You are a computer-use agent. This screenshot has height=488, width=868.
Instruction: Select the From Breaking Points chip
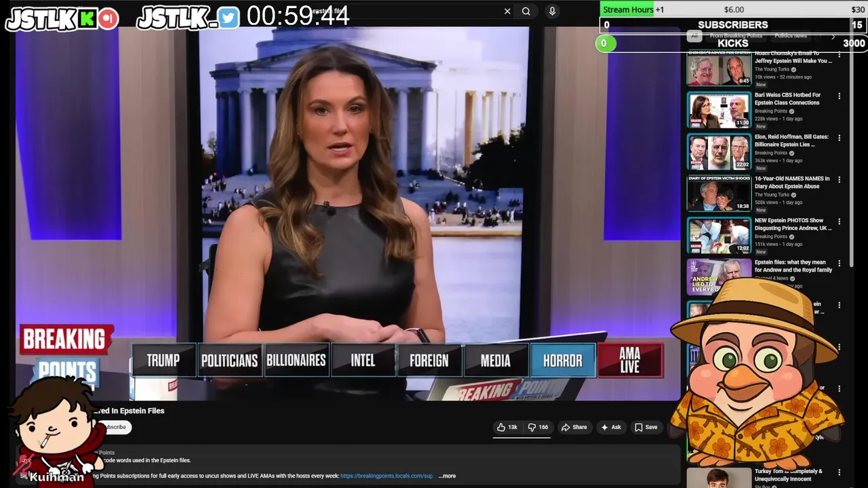coord(736,36)
